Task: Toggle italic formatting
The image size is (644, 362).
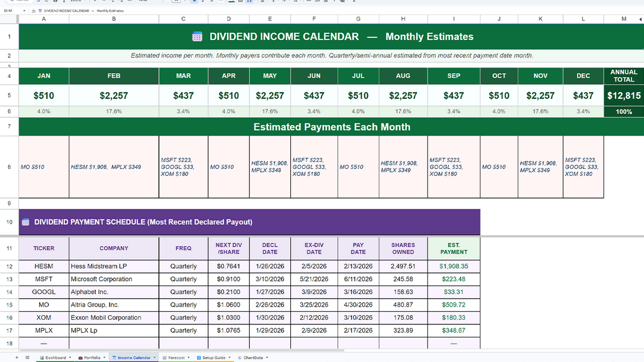Action: (x=203, y=2)
